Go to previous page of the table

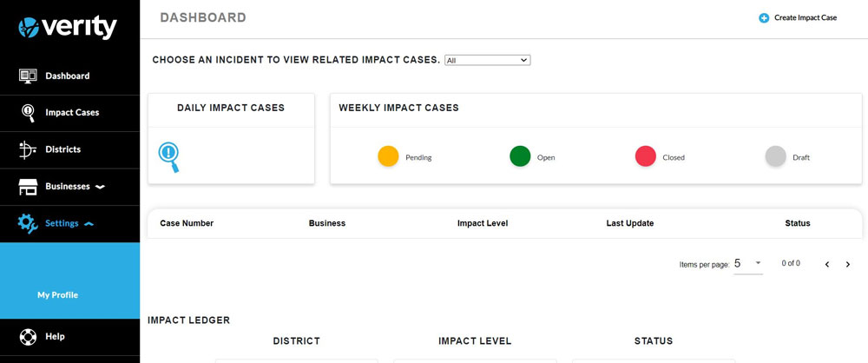[x=827, y=264]
